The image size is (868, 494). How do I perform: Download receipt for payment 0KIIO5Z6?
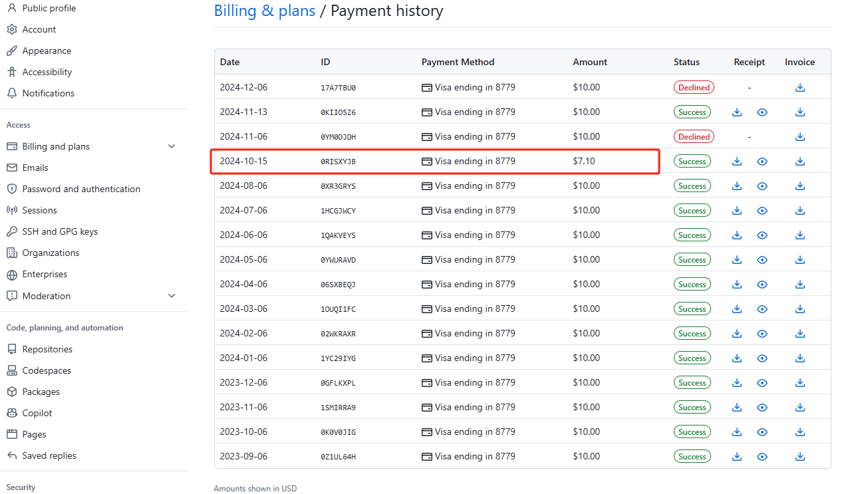737,112
